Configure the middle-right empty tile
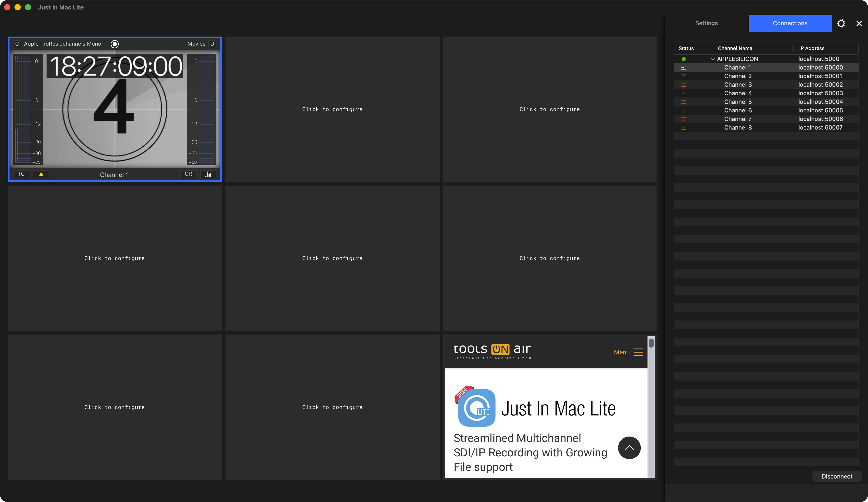Screen dimensions: 868x502 pyautogui.click(x=550, y=258)
